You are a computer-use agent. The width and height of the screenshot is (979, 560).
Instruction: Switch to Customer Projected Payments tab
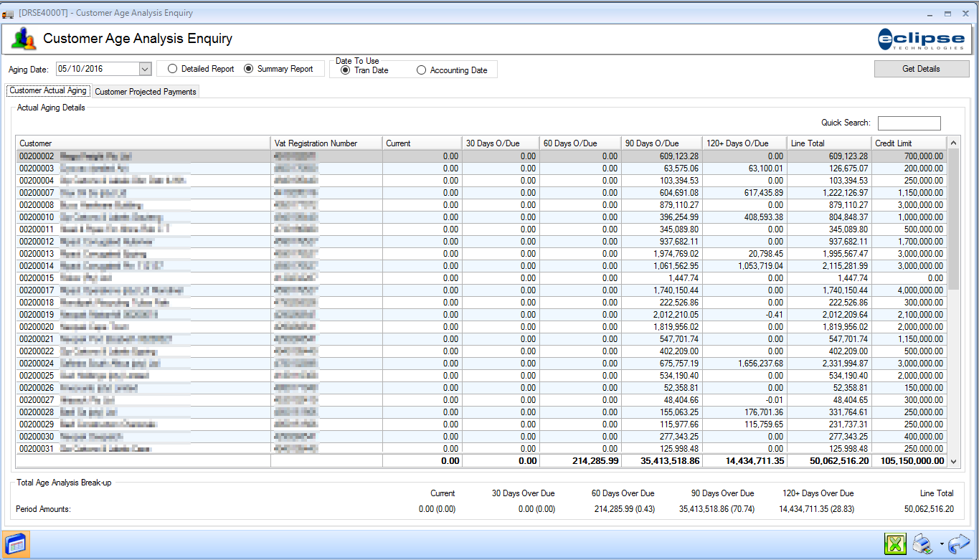tap(146, 92)
